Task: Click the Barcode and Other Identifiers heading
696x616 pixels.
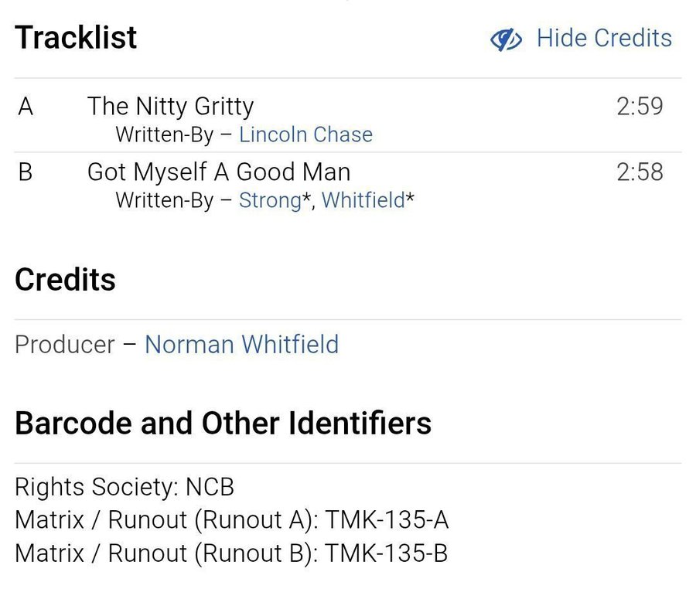Action: click(x=223, y=424)
